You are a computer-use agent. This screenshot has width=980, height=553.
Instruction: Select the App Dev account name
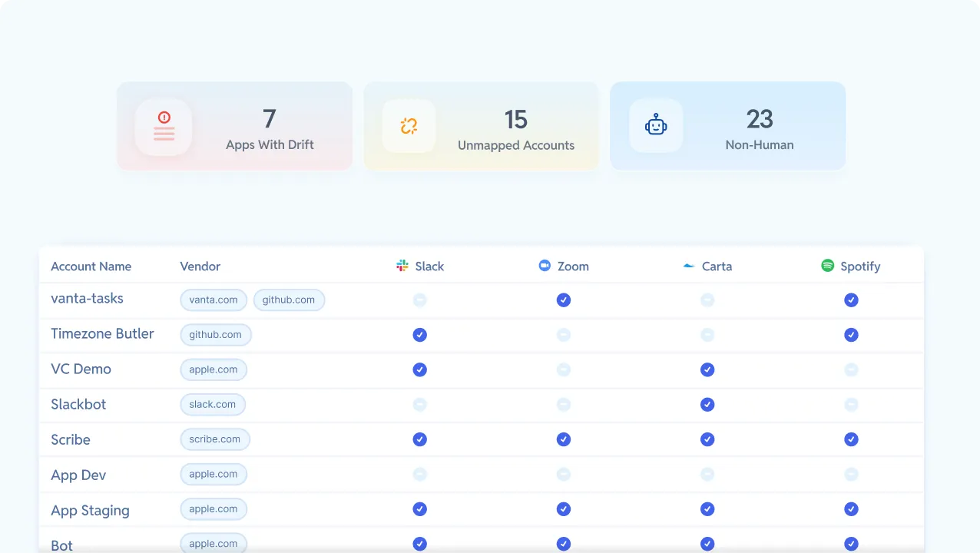pos(78,475)
